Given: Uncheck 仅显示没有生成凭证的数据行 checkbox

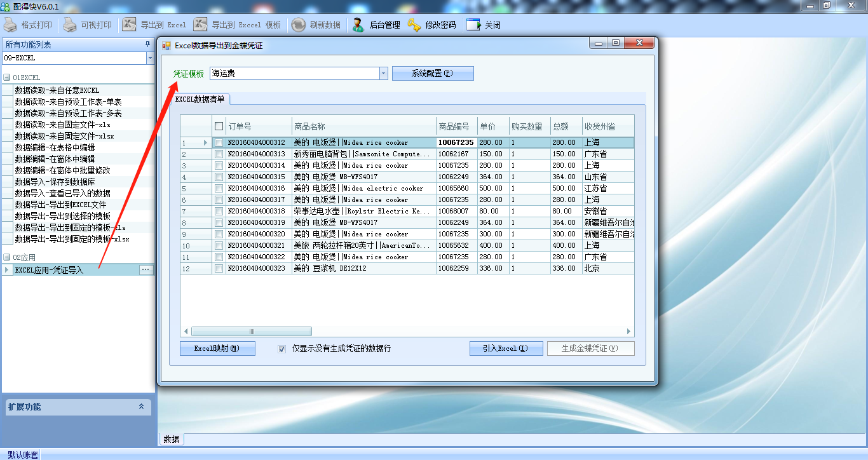Looking at the screenshot, I should coord(281,349).
